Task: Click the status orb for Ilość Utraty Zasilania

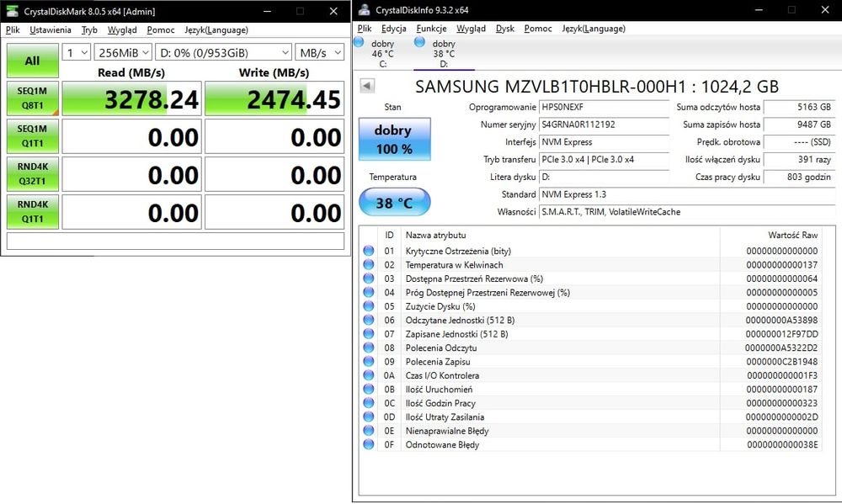Action: tap(369, 417)
